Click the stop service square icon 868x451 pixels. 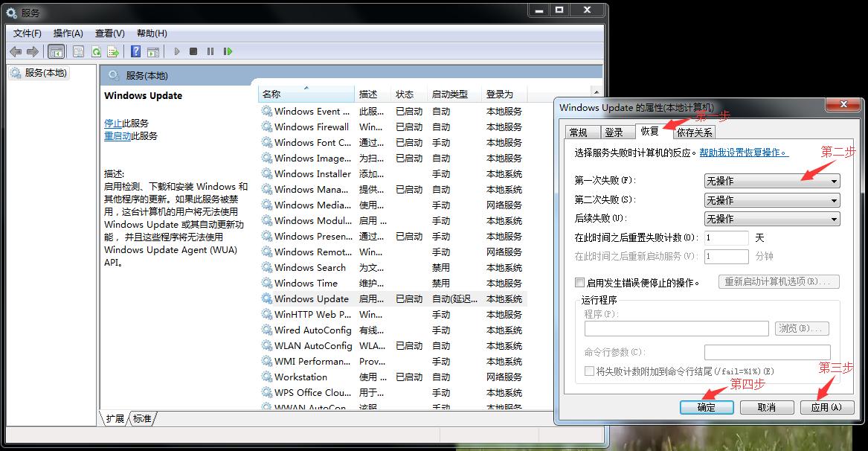[x=193, y=51]
